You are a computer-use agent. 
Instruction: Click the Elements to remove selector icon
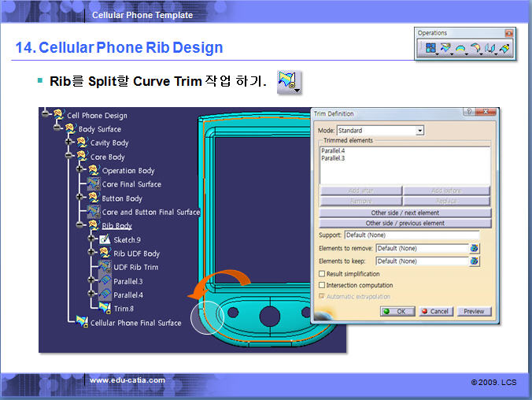tap(474, 248)
